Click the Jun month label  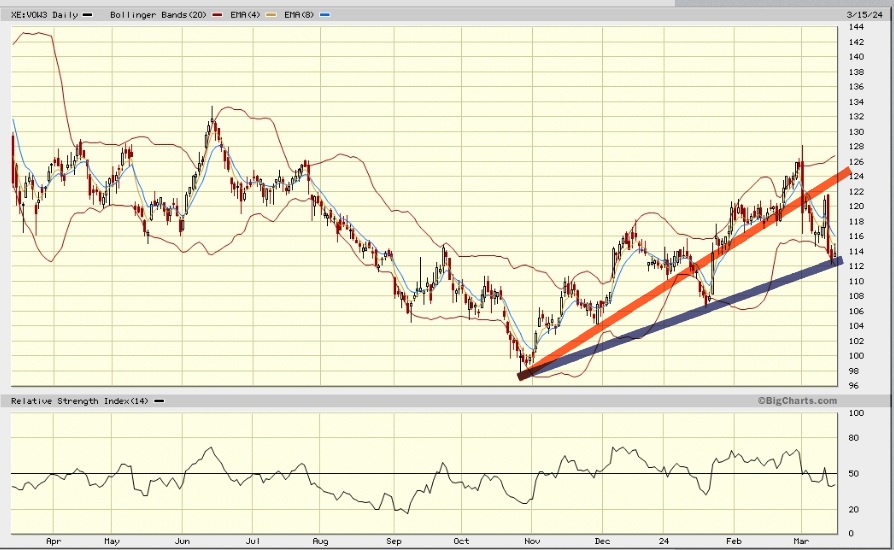point(182,541)
